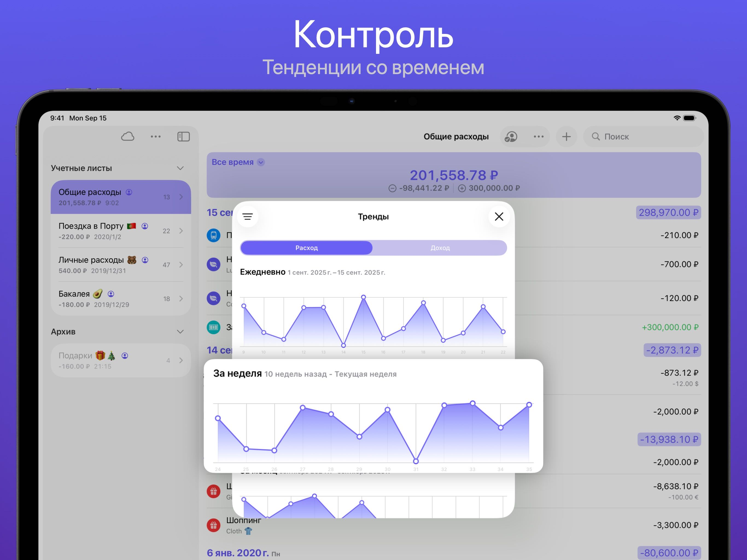The image size is (747, 560).
Task: Click inside the Поиск search field
Action: (642, 137)
